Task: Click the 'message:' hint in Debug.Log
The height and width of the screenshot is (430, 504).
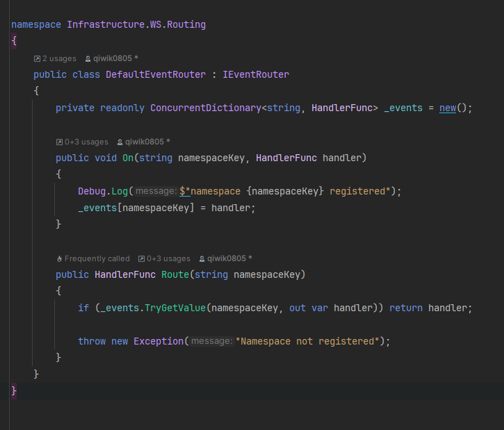Action: coord(156,191)
